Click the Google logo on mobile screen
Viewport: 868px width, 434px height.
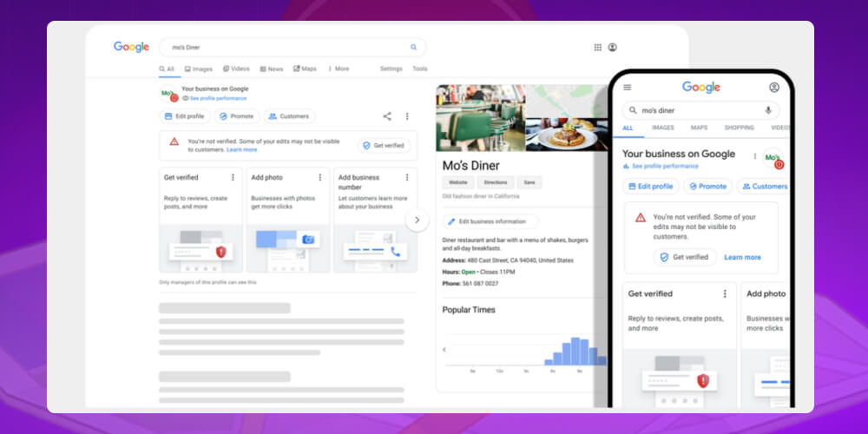(x=700, y=88)
